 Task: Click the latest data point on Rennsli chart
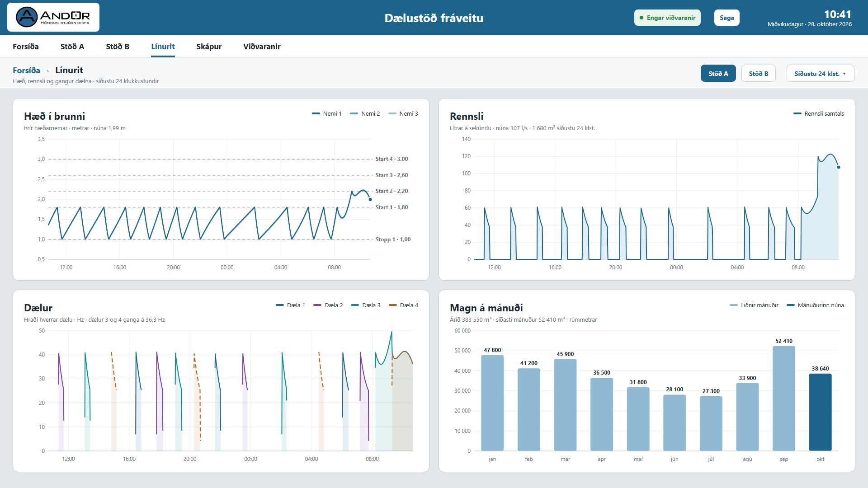(839, 167)
